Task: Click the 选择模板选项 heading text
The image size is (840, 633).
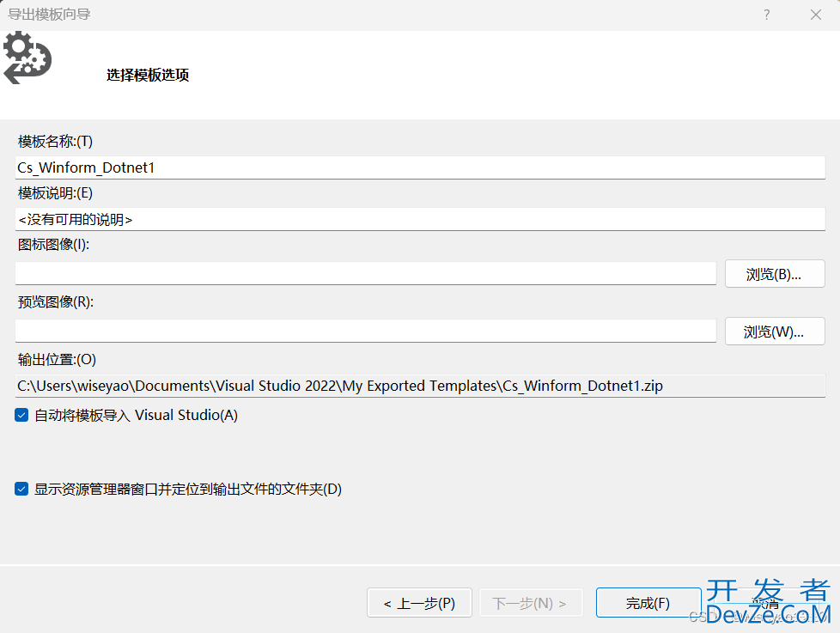Action: point(148,75)
